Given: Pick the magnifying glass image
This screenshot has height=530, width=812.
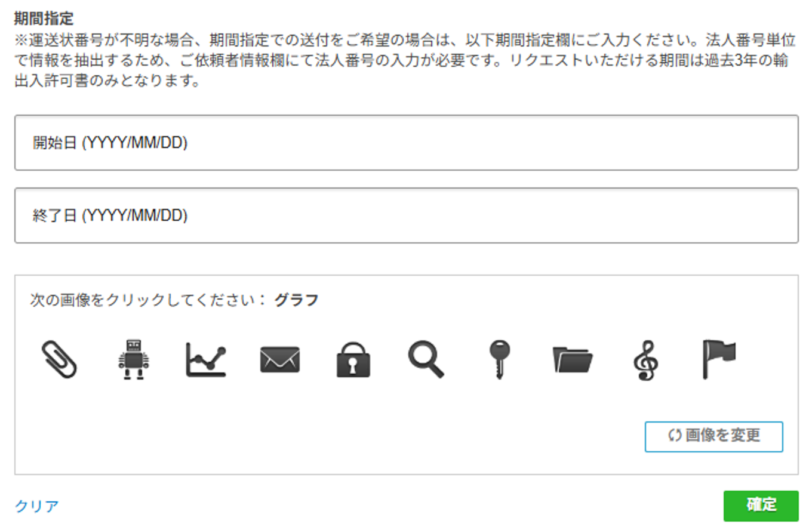Looking at the screenshot, I should [426, 359].
